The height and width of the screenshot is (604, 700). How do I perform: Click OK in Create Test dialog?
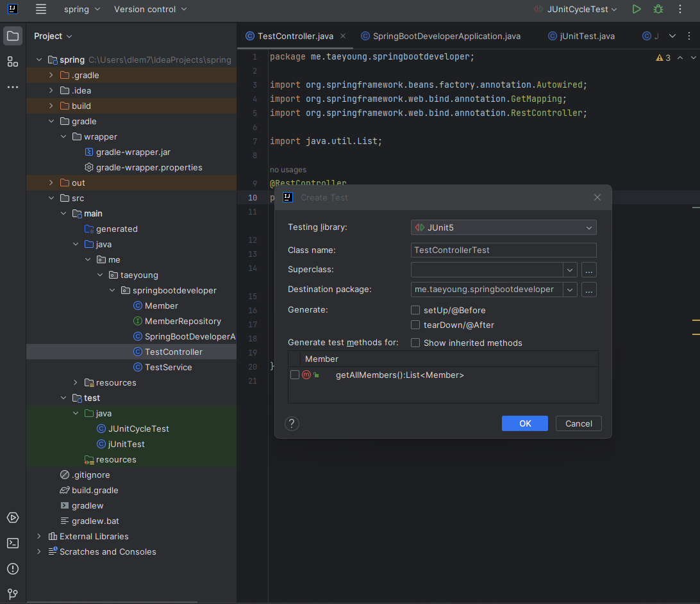pos(524,423)
